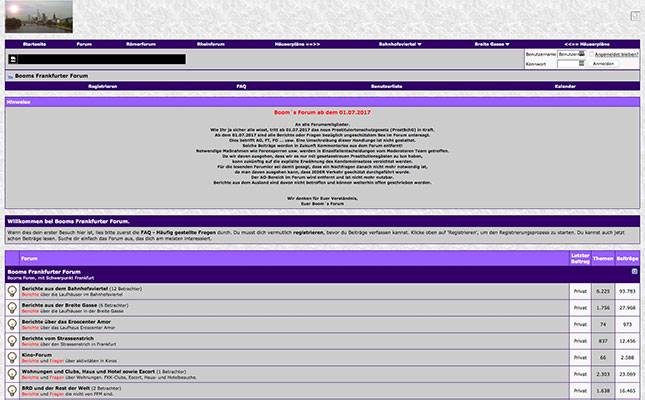Click the Letzter Beitrag column header

click(580, 258)
